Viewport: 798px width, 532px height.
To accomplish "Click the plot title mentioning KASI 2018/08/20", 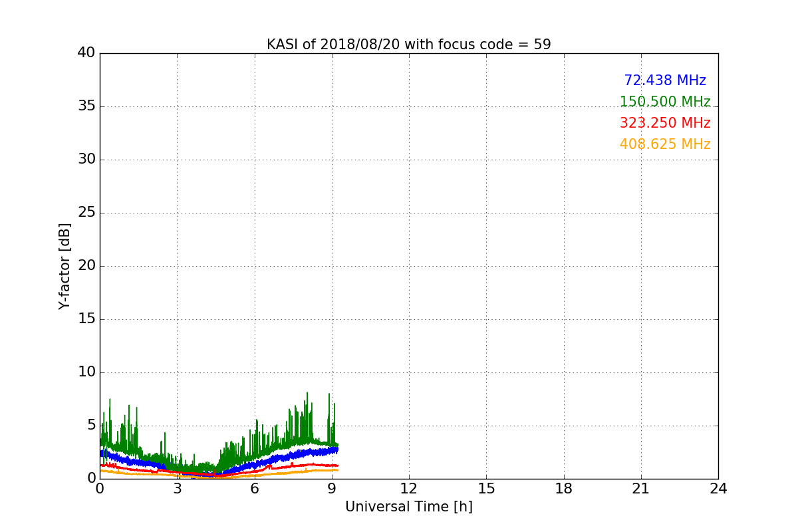I will click(408, 45).
